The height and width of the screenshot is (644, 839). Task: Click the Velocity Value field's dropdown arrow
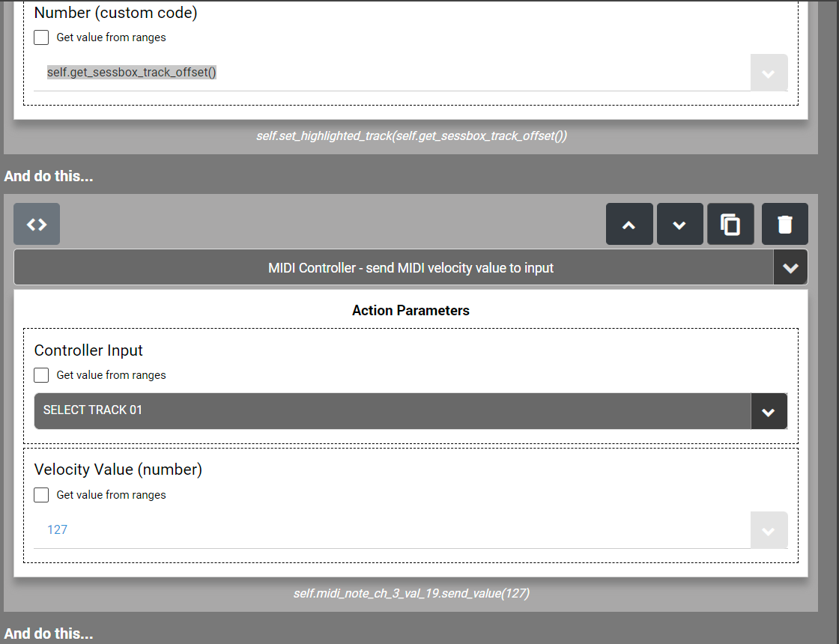coord(769,530)
